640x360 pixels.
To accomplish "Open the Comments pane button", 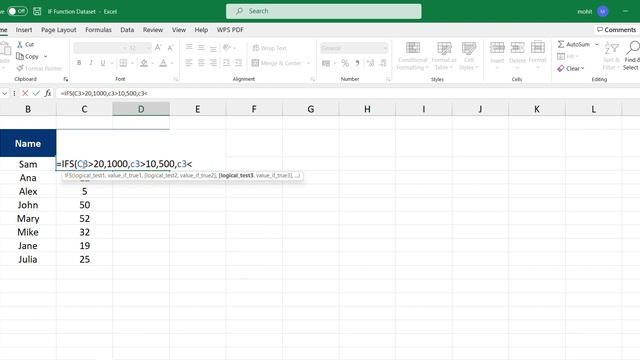I will point(616,30).
